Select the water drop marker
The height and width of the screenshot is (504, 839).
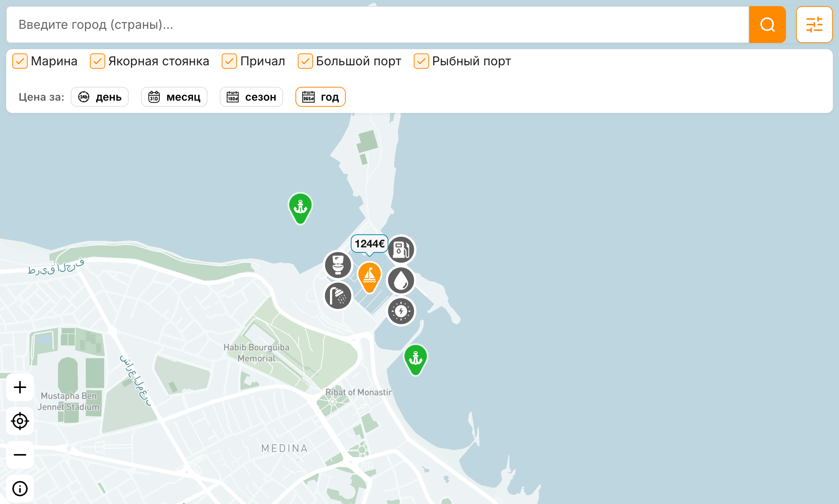coord(401,280)
